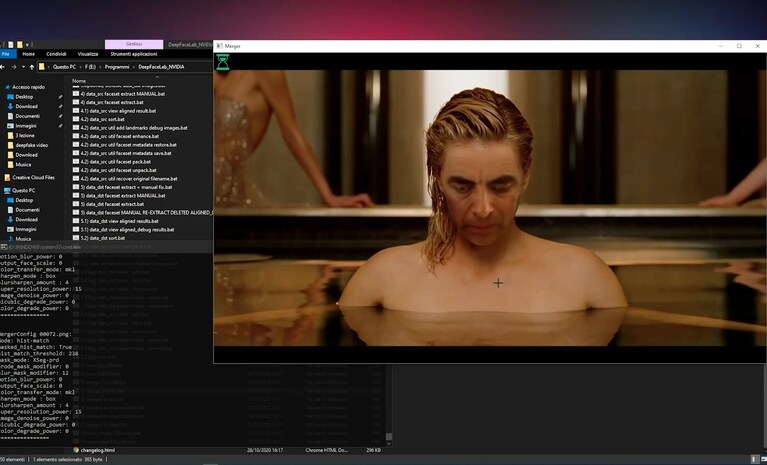Select Creative Cloud Files in sidebar
Screen dimensions: 767x465
pos(33,177)
